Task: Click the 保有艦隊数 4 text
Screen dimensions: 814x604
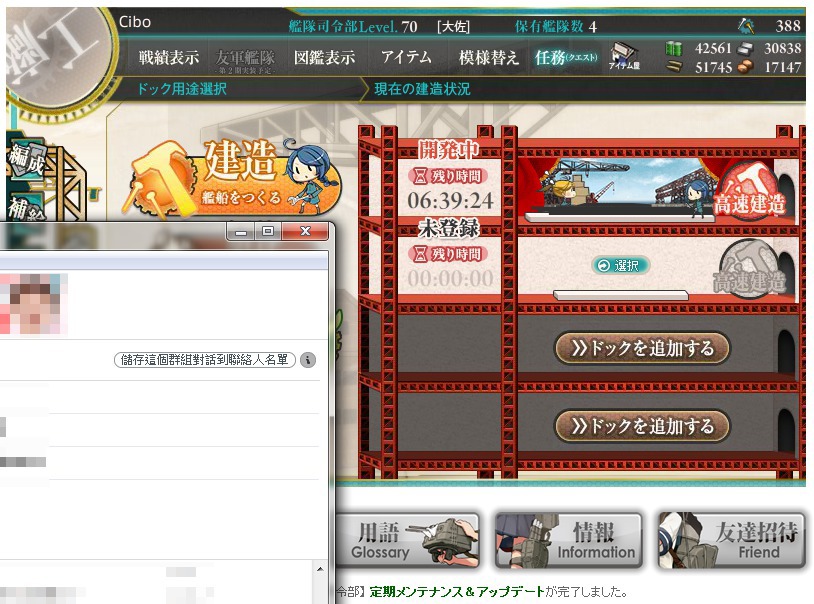Action: 555,26
